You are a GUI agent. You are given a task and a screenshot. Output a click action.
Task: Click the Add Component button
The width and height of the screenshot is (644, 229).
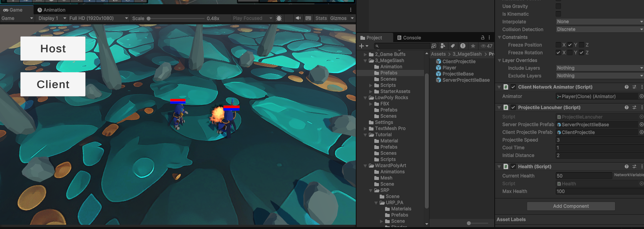tap(571, 206)
